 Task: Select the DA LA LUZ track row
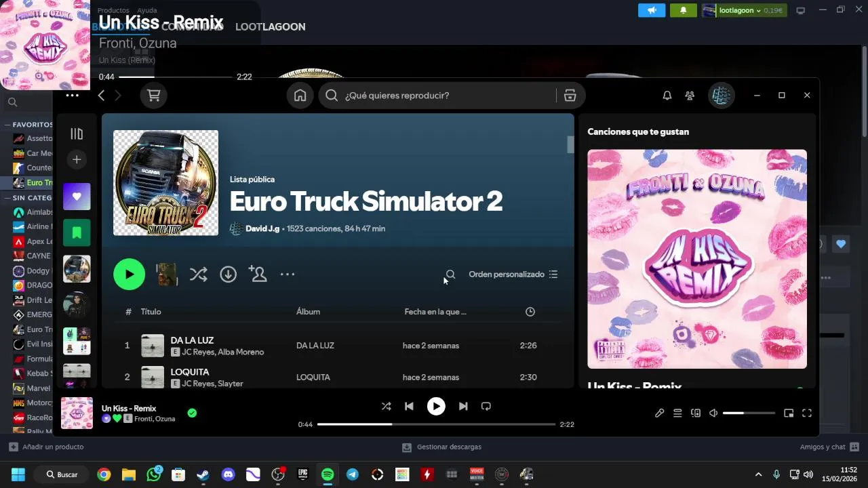338,346
